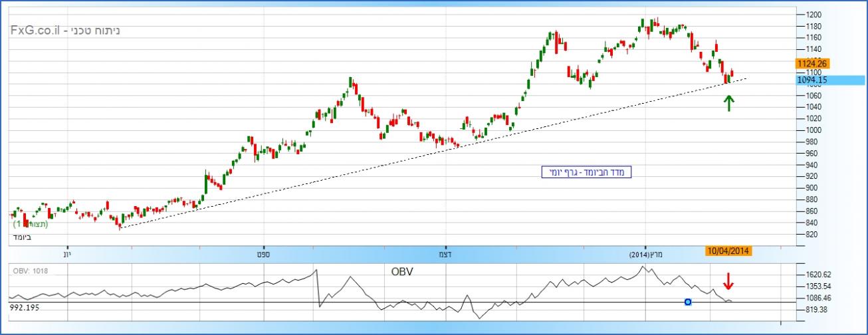Image resolution: width=868 pixels, height=335 pixels.
Task: Select the orange 10/04/2014 date marker
Action: [x=730, y=251]
